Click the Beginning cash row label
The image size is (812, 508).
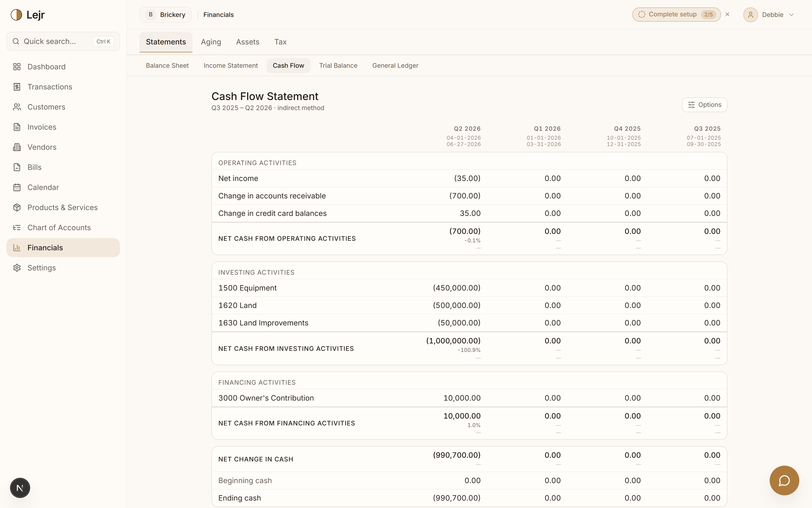click(x=245, y=481)
